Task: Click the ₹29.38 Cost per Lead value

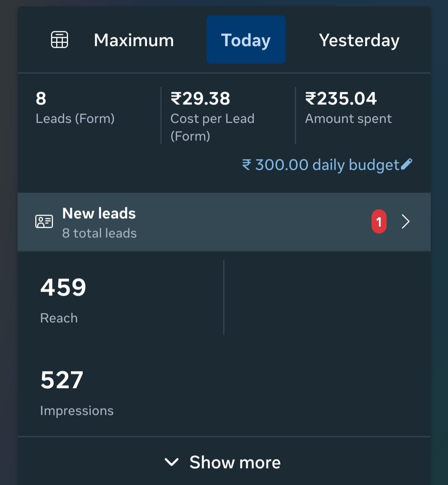Action: coord(200,98)
